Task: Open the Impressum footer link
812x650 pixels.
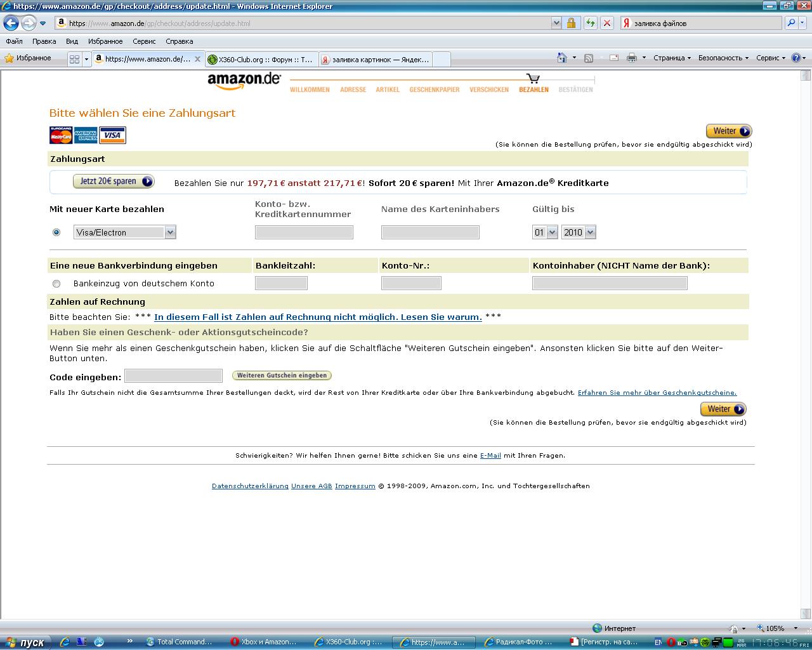Action: pyautogui.click(x=355, y=486)
